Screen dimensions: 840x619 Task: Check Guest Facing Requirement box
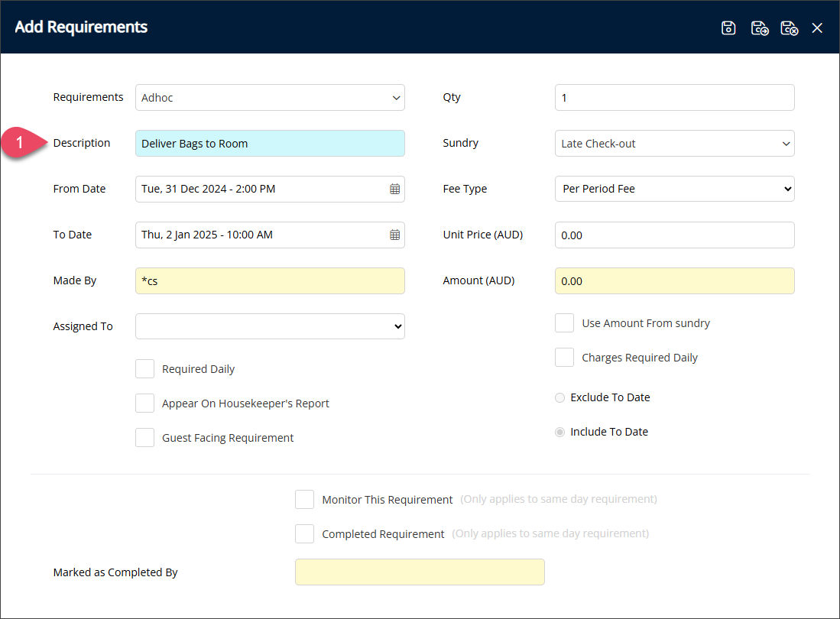(144, 437)
